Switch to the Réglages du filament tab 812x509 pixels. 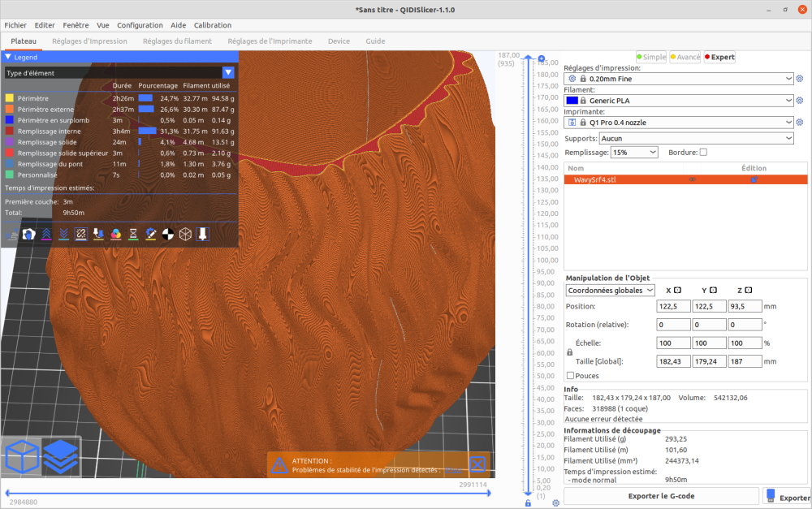click(x=177, y=41)
